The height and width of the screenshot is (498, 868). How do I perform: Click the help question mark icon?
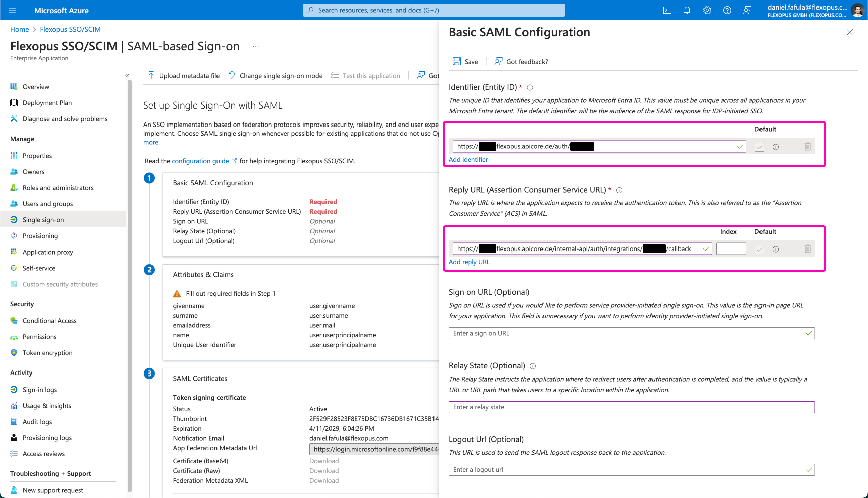[x=727, y=10]
